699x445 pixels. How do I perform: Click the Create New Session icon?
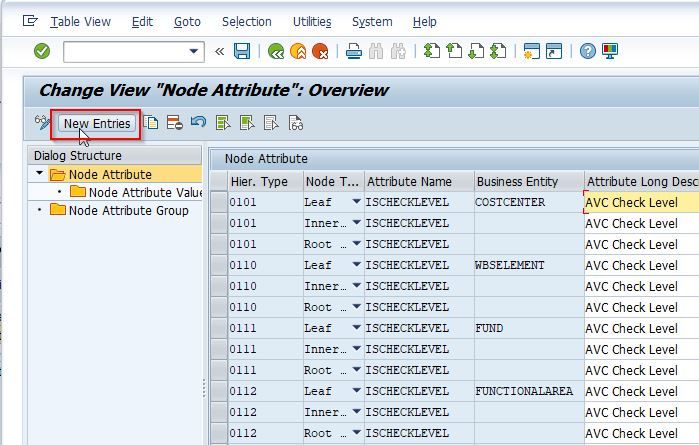[531, 51]
